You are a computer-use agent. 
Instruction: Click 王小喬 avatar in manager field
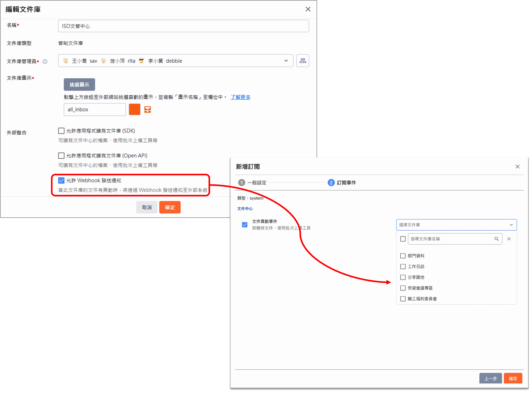[x=66, y=61]
